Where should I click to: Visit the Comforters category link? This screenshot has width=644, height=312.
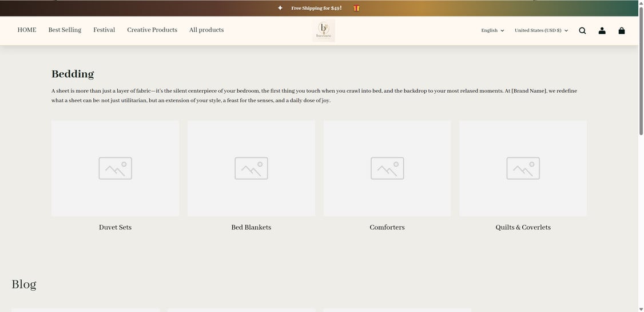click(387, 227)
